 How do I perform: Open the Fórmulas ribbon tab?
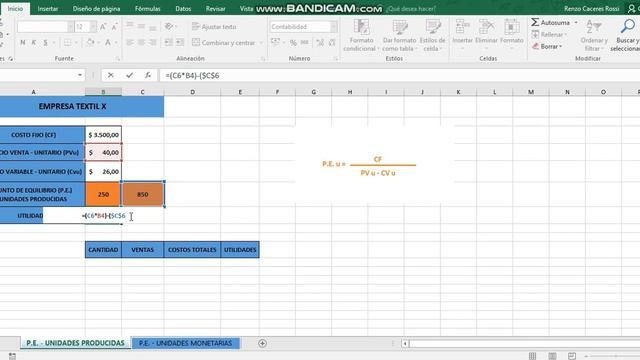click(x=147, y=9)
